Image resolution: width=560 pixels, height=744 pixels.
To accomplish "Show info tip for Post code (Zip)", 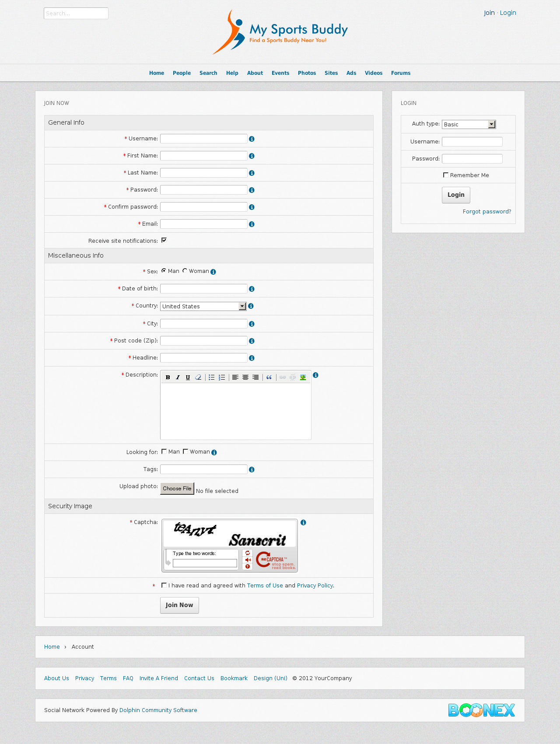I will [x=252, y=341].
